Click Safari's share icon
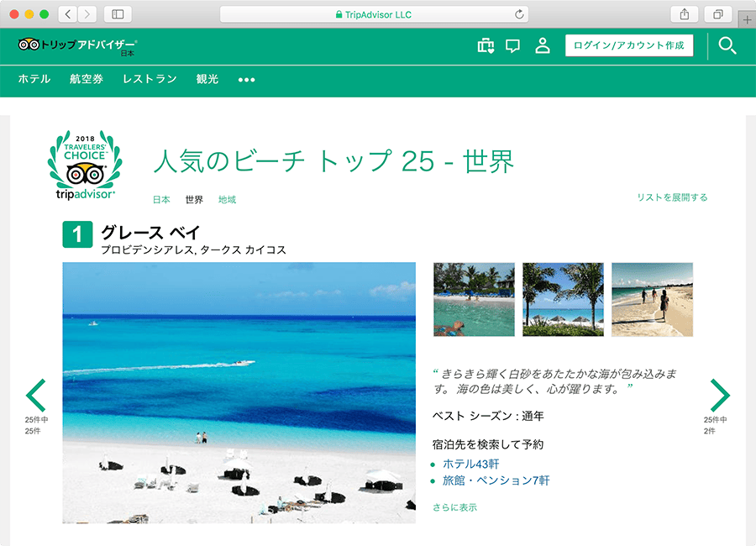Image resolution: width=756 pixels, height=546 pixels. click(x=685, y=14)
